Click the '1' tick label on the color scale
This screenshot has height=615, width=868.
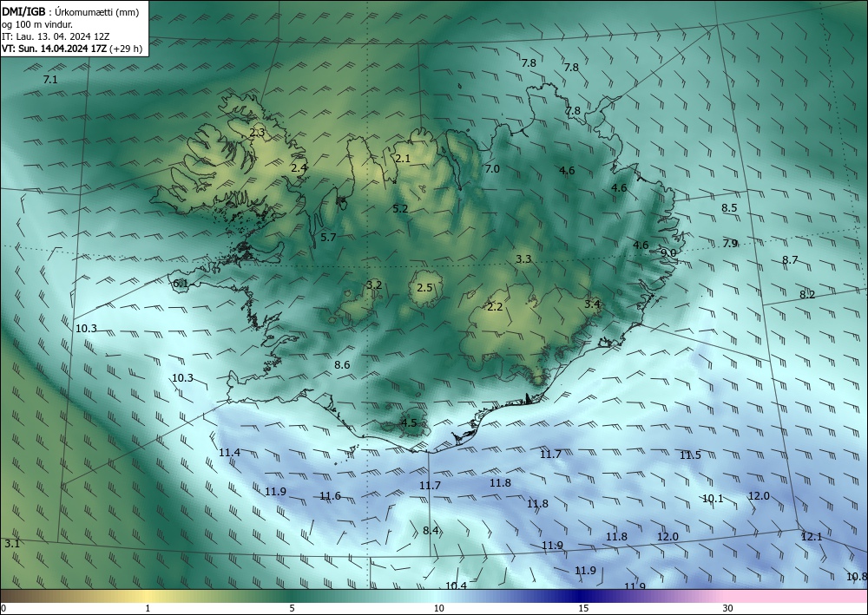(148, 609)
